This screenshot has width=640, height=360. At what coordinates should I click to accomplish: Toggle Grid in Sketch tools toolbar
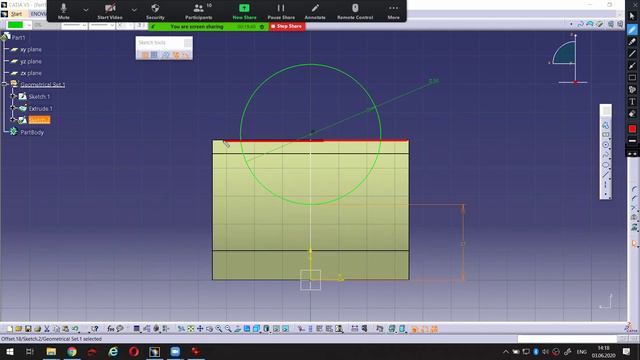tap(144, 55)
